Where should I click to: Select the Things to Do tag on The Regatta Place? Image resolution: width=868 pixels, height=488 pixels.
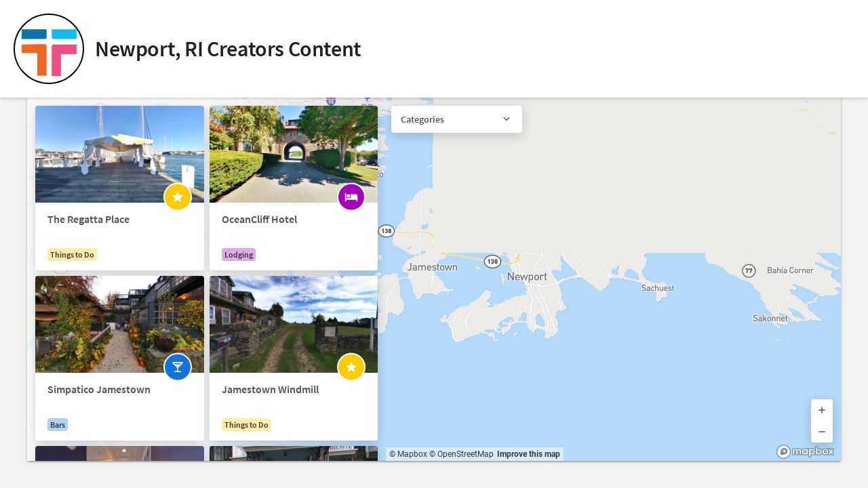(72, 254)
